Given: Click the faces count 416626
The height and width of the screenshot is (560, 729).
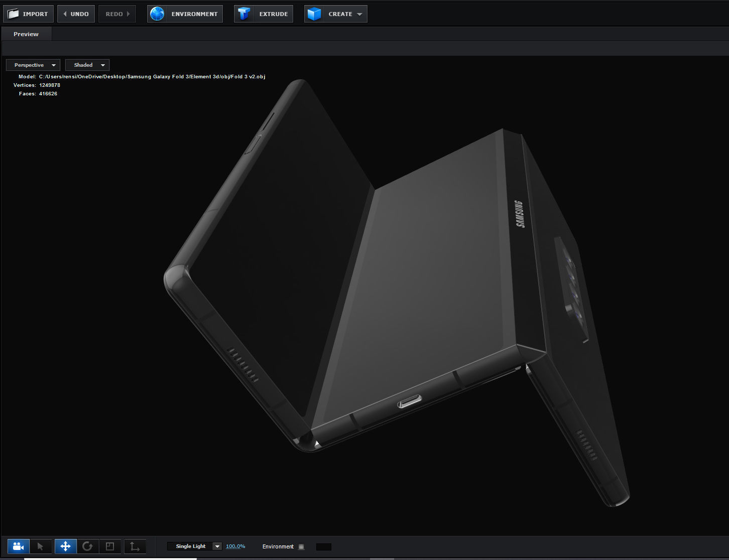Looking at the screenshot, I should [48, 94].
